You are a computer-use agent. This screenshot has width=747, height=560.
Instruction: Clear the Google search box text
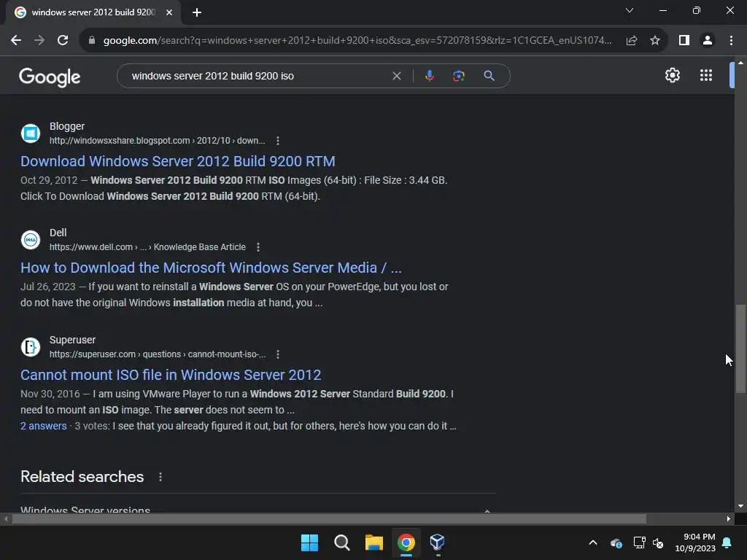point(396,76)
